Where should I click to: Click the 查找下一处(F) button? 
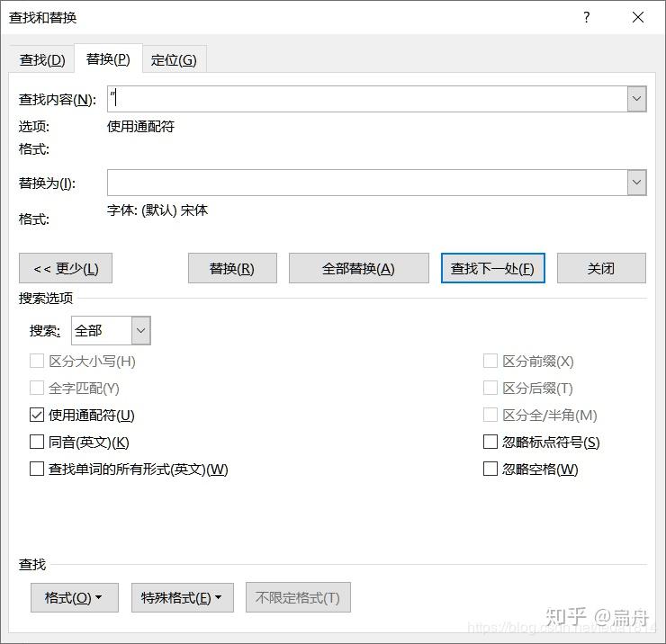[492, 268]
